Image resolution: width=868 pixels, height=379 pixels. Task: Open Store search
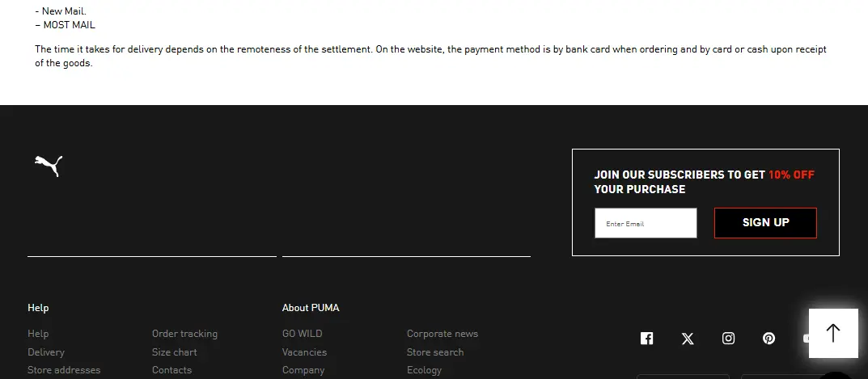pyautogui.click(x=435, y=352)
